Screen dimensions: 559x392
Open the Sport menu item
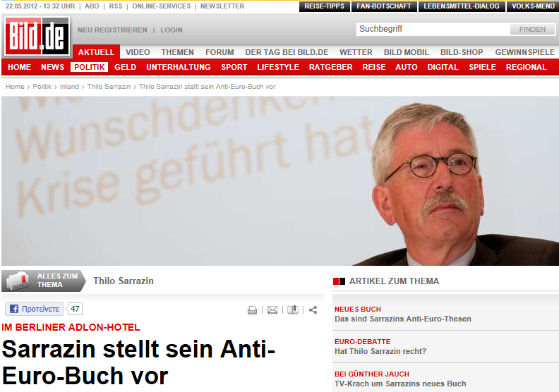[234, 67]
